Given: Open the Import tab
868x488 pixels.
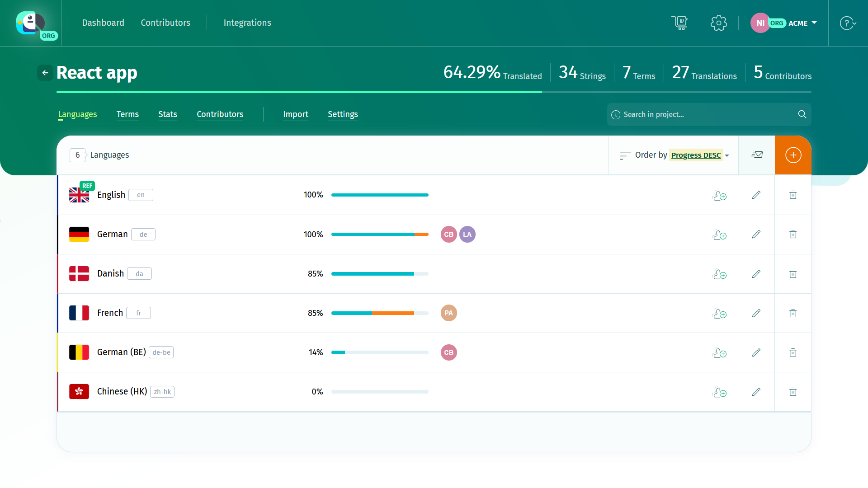Looking at the screenshot, I should click(296, 114).
